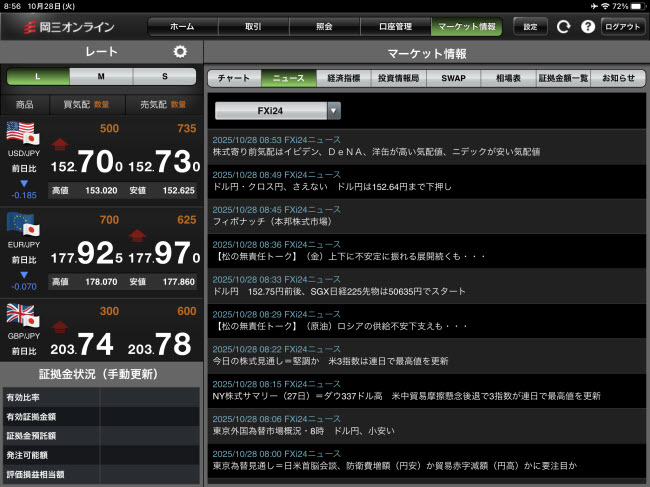This screenshot has height=487, width=650.
Task: Open 08:29 news 松の無責任トーク(原油)
Action: click(x=427, y=321)
